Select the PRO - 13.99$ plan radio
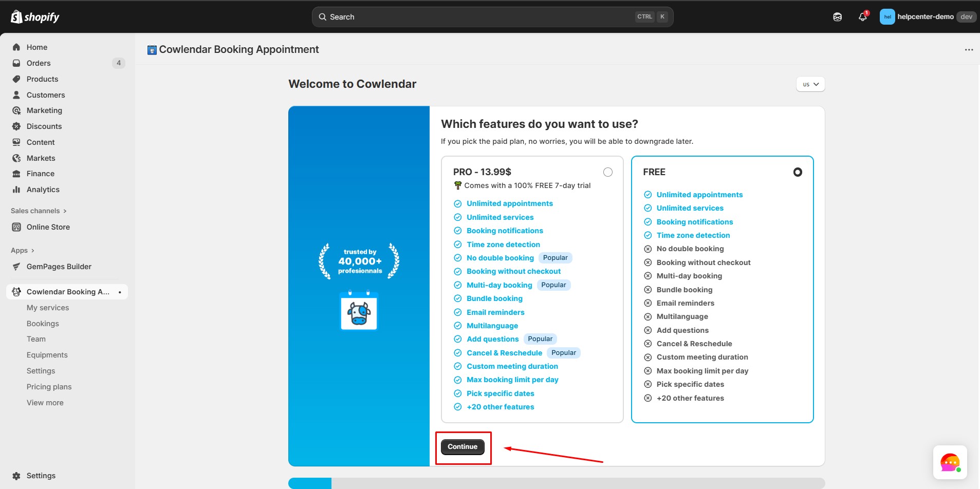 coord(608,172)
